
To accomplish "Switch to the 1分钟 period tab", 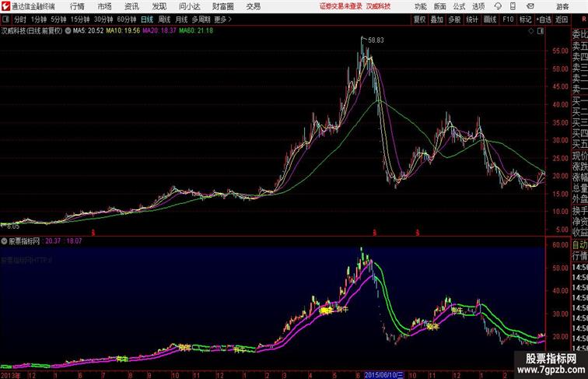I will (39, 19).
